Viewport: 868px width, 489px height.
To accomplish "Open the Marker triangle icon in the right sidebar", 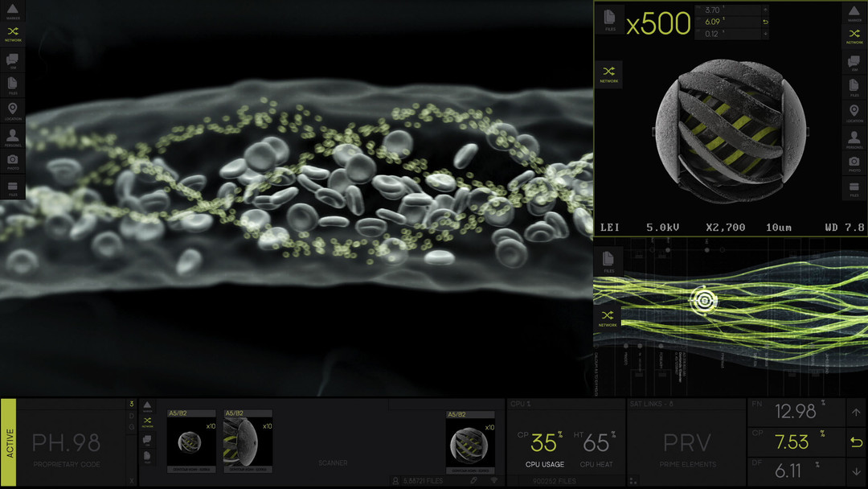I will coord(854,13).
